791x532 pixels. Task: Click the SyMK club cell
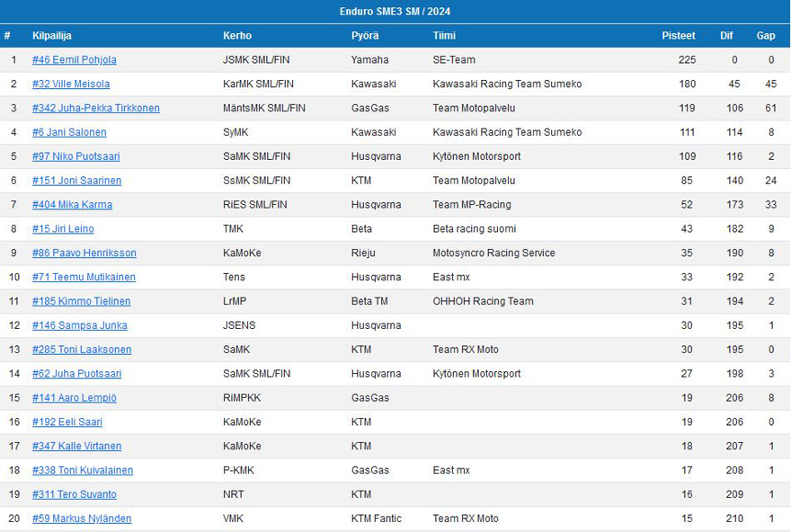236,132
